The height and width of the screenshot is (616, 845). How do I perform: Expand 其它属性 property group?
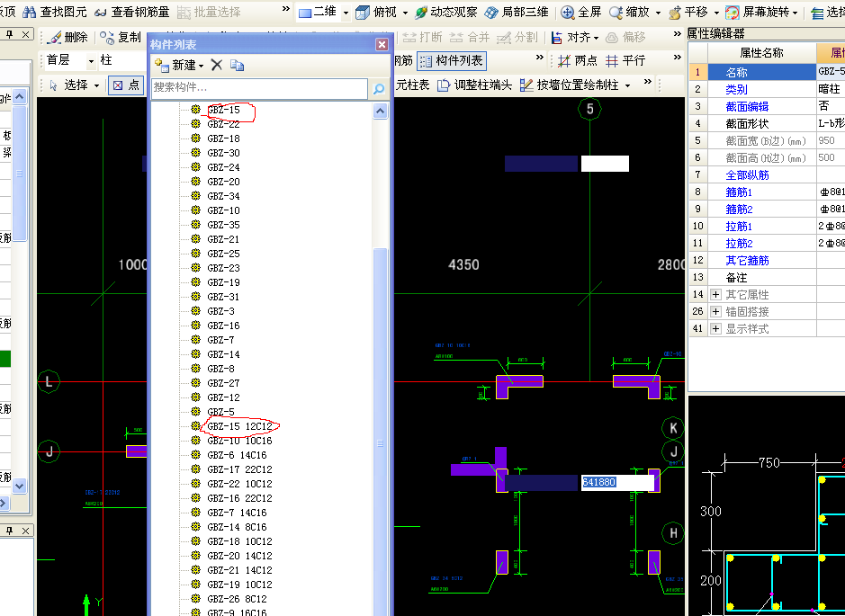(x=715, y=295)
